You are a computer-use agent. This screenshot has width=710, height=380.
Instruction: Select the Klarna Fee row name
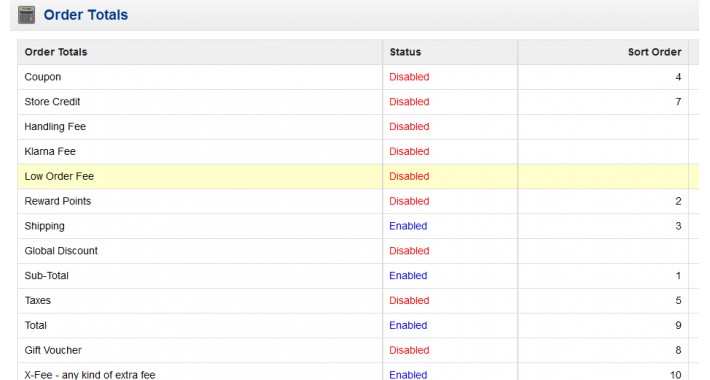click(x=50, y=151)
